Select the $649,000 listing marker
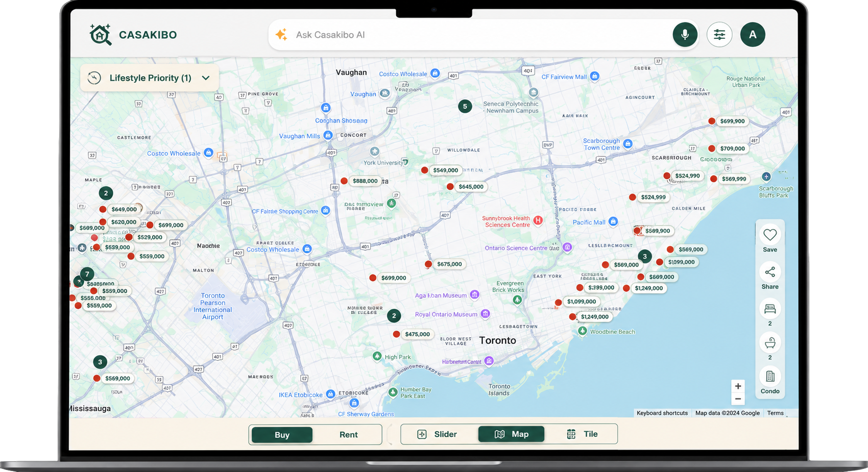868x472 pixels. (120, 209)
